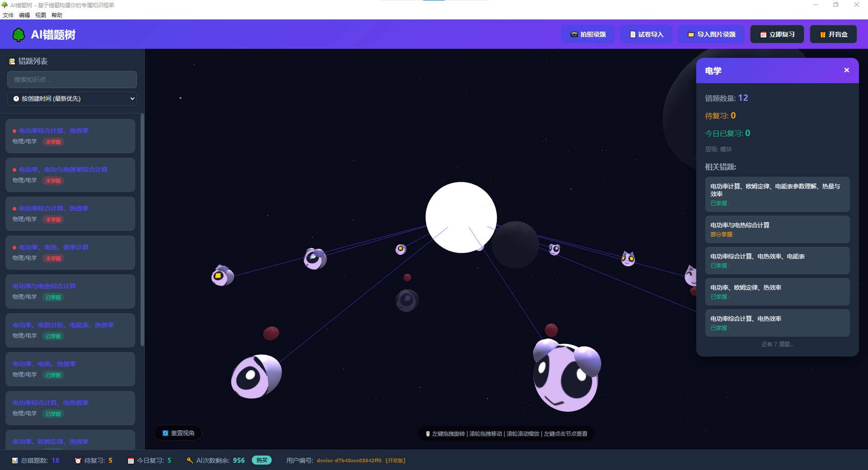The image size is (868, 470).
Task: Open sidebar list item 电功率综合计算、电热效率
Action: click(x=70, y=408)
